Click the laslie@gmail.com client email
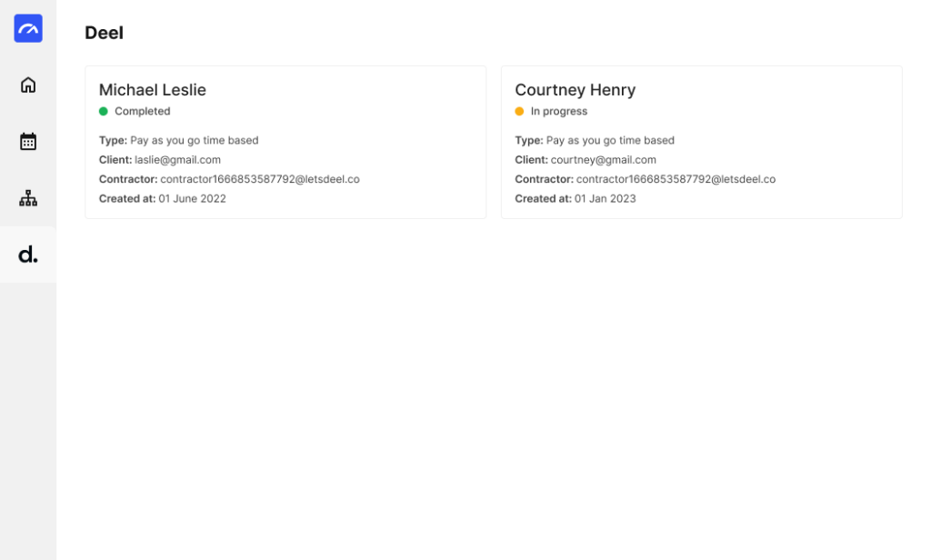The width and height of the screenshot is (931, 560). tap(177, 160)
